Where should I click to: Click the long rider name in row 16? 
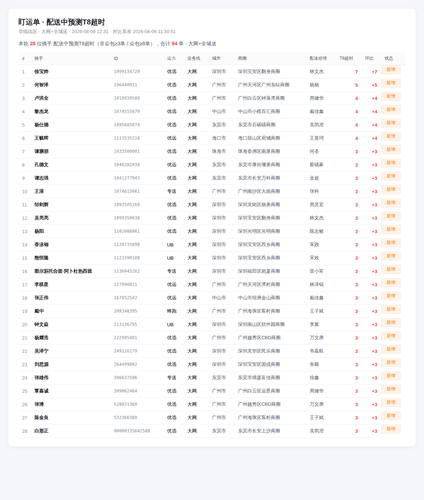tap(63, 271)
